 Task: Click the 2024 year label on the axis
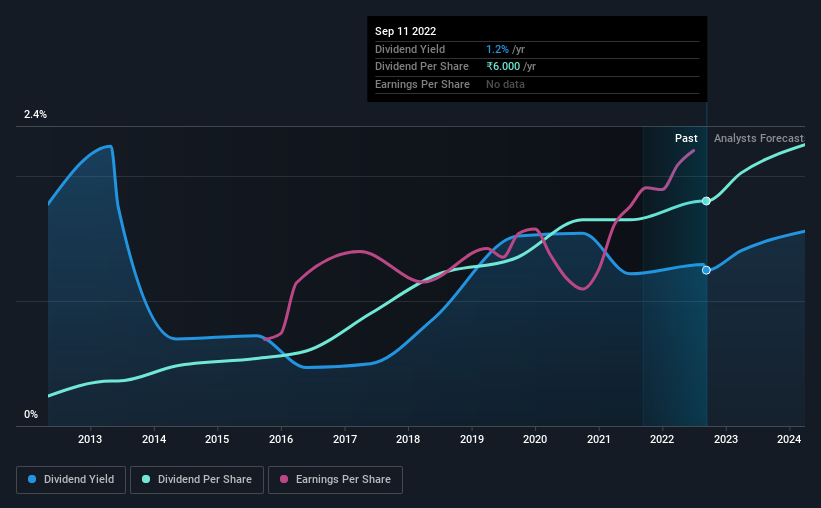click(789, 439)
